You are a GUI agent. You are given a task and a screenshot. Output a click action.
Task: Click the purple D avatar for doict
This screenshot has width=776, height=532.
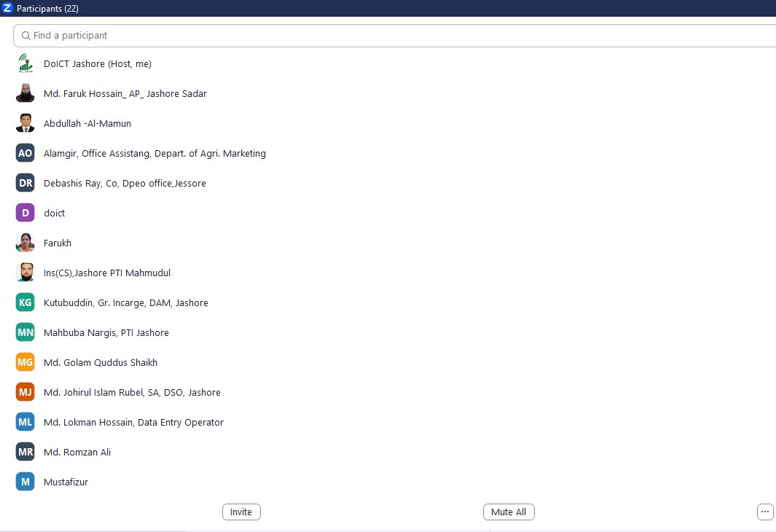26,213
